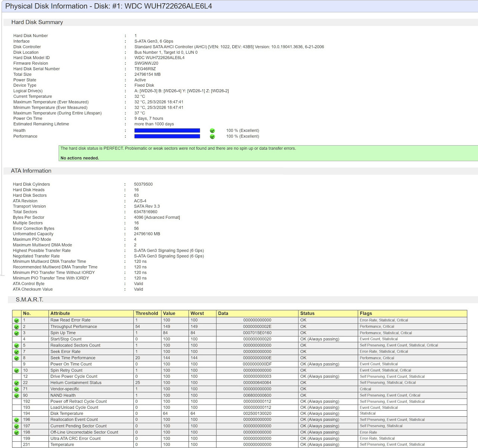Click the Power On Time value '9 days, 7 hours'

(149, 119)
